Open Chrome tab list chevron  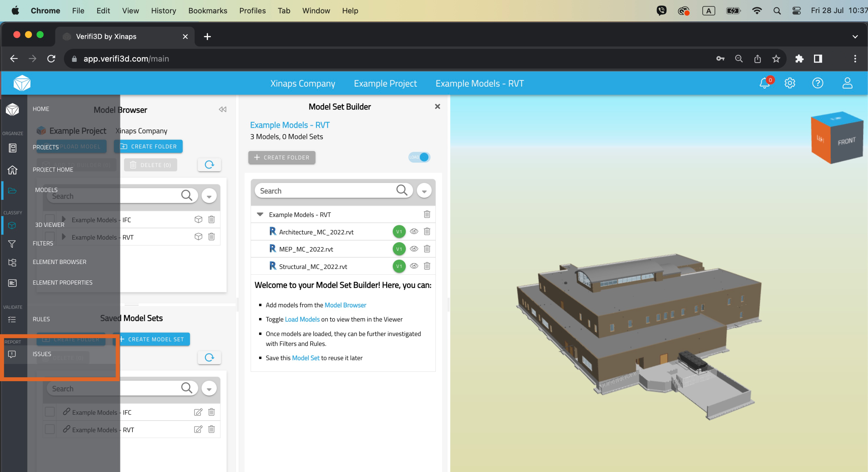click(x=855, y=36)
